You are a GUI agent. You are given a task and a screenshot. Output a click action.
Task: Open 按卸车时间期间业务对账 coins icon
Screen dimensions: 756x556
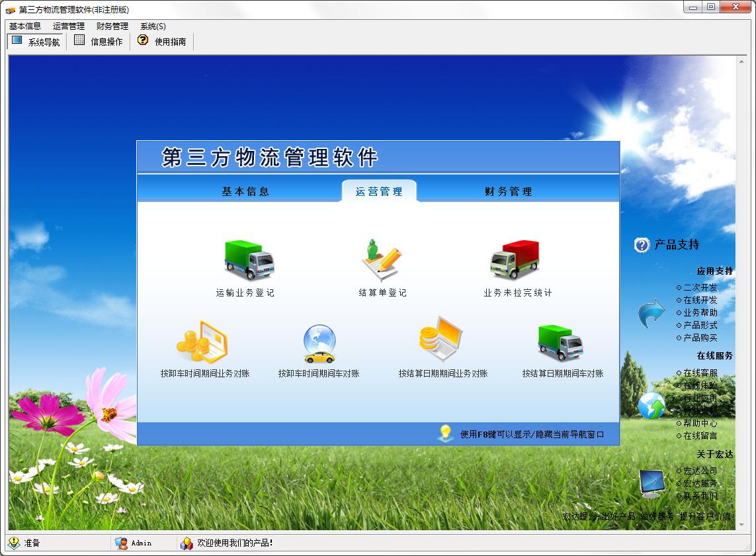coord(202,342)
